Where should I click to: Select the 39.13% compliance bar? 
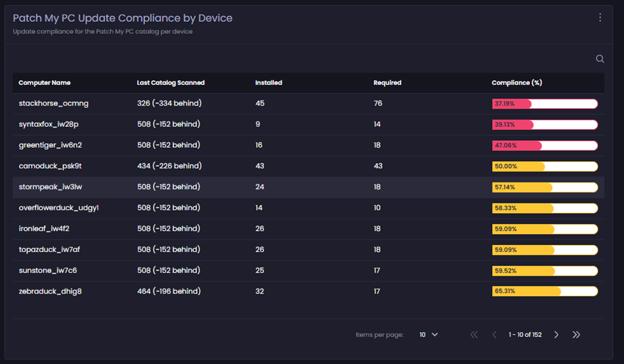(x=545, y=125)
